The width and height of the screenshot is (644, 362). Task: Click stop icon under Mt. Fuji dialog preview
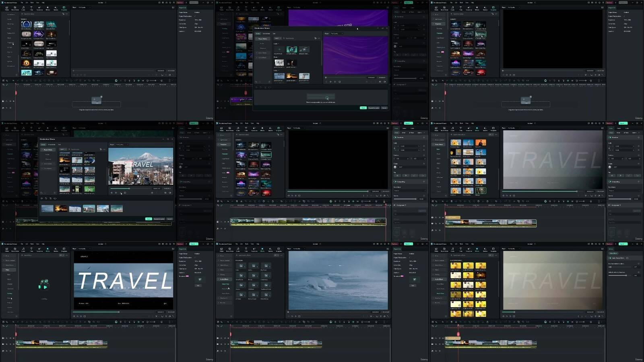(x=125, y=193)
